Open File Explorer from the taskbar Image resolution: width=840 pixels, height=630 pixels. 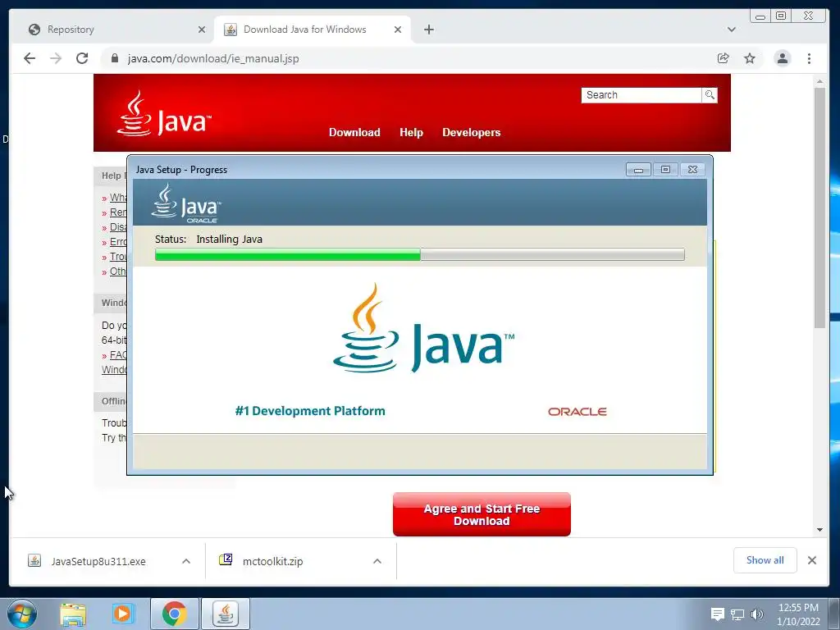[73, 614]
